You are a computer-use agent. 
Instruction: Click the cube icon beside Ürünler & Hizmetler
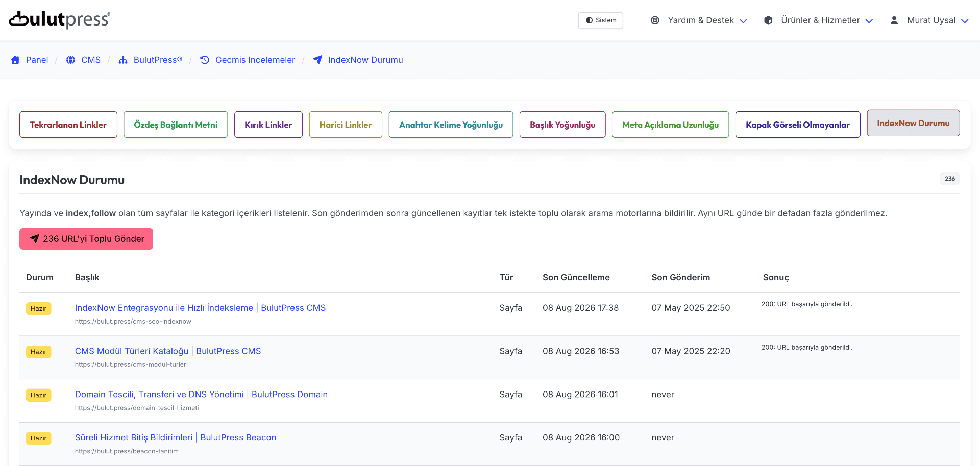click(768, 20)
